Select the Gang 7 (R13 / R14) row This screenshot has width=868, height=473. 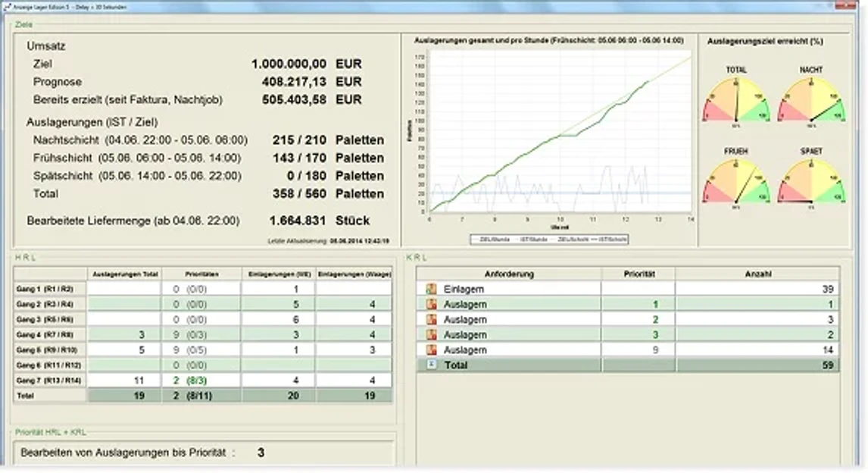203,381
